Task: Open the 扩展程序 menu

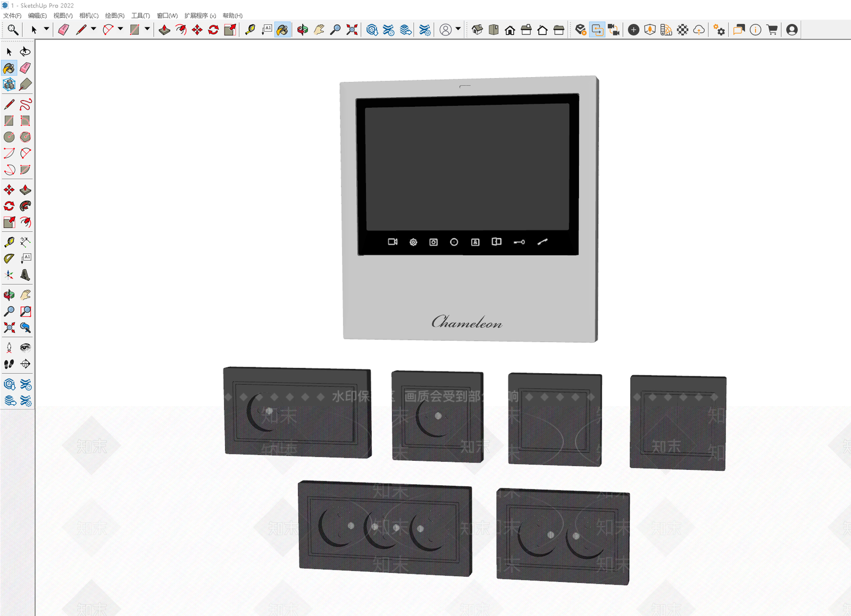Action: pyautogui.click(x=200, y=15)
